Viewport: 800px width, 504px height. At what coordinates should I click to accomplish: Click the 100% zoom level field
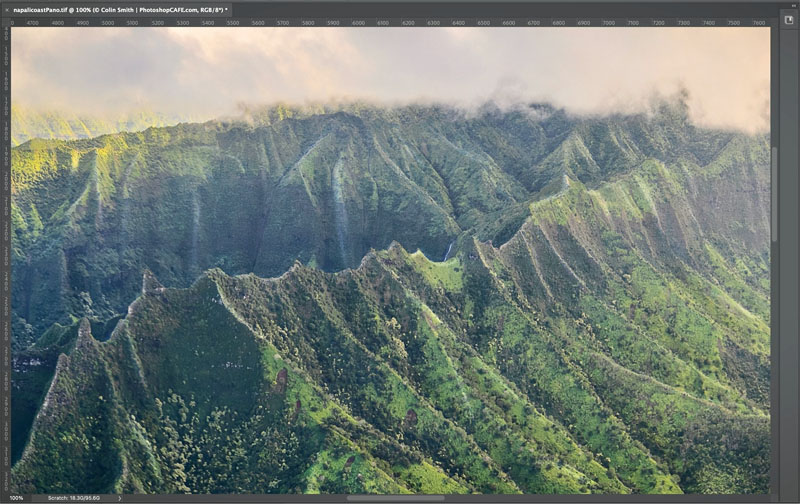(x=16, y=498)
